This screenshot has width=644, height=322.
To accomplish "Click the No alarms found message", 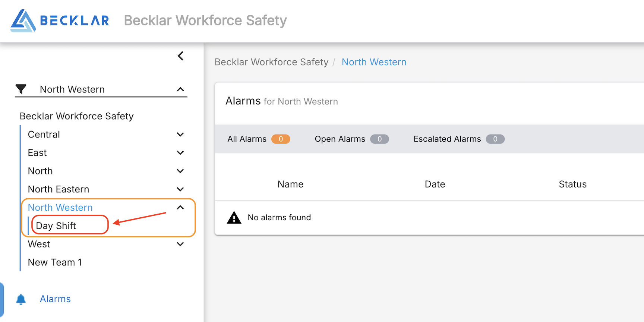I will pyautogui.click(x=279, y=217).
